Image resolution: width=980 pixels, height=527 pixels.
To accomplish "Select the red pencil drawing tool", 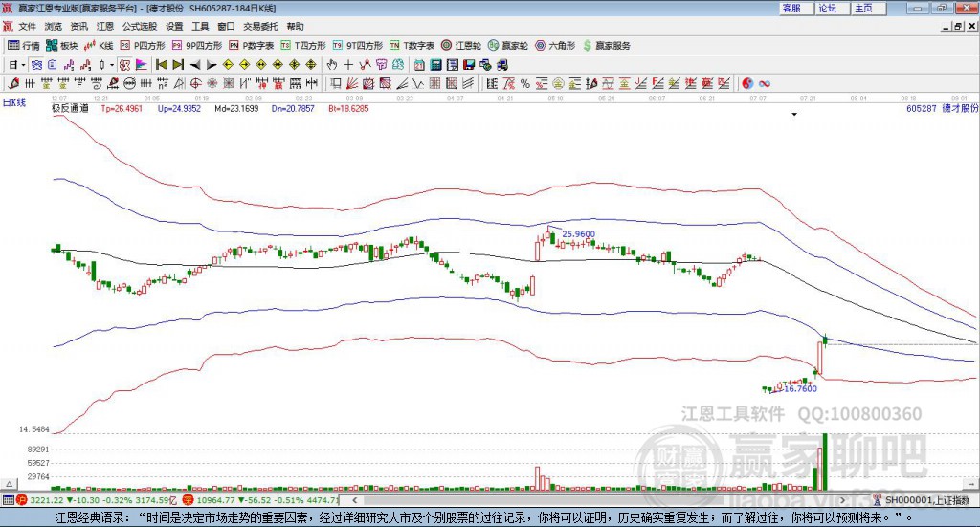I will tap(13, 83).
